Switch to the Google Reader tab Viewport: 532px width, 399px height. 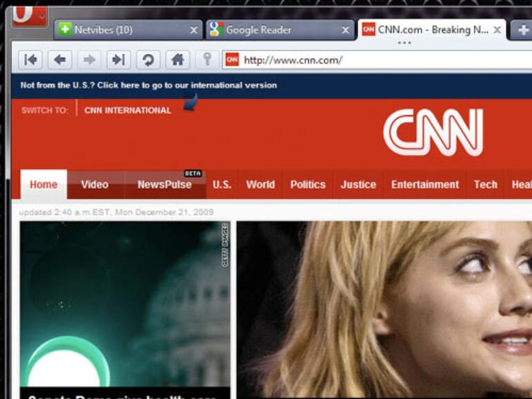pyautogui.click(x=273, y=30)
